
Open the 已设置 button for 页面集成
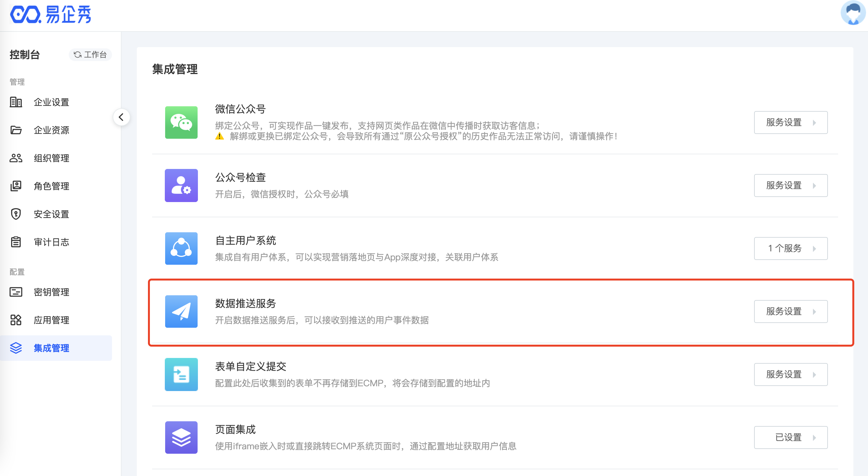click(790, 437)
